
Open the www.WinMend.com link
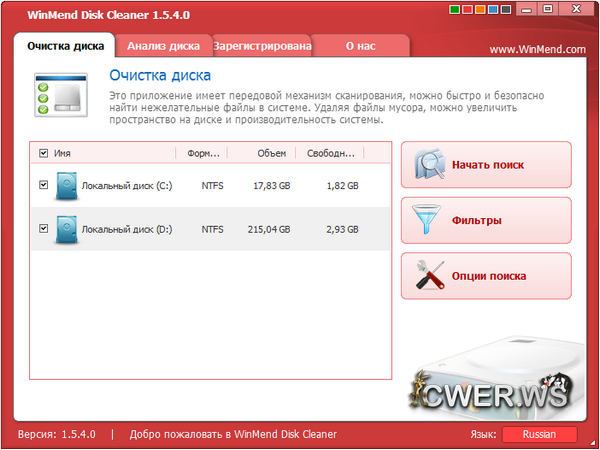pyautogui.click(x=537, y=49)
